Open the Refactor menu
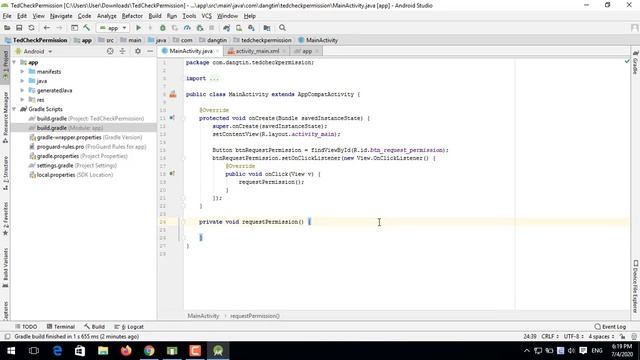Screen dimensions: 640x360 click(132, 16)
